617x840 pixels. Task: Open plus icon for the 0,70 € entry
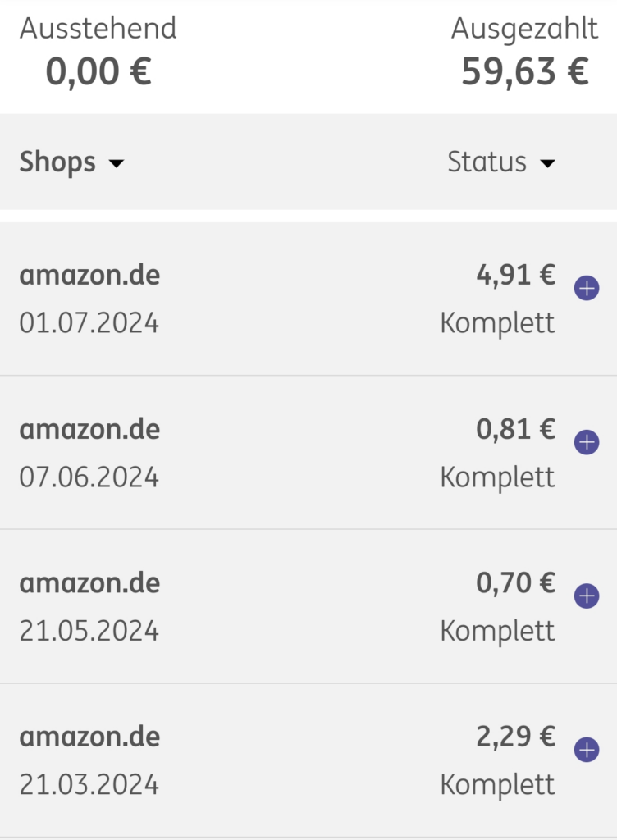(x=587, y=596)
